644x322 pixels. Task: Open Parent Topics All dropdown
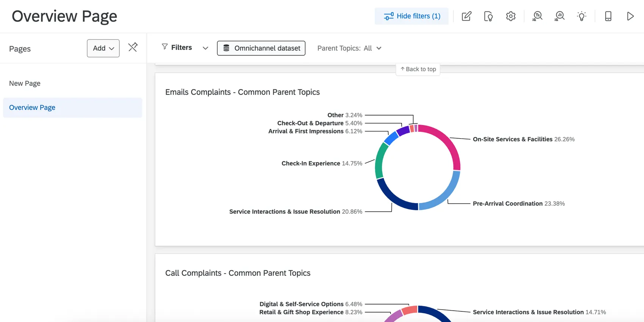[x=349, y=48]
